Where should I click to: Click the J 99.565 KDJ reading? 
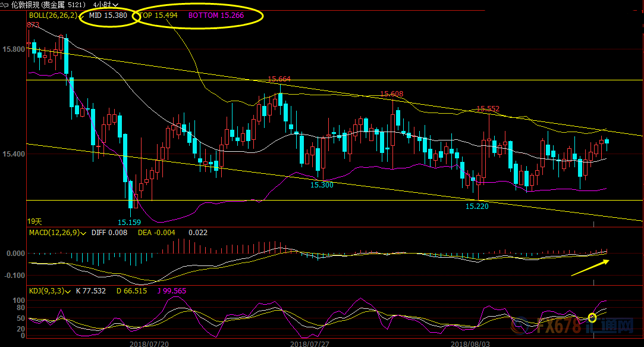coord(172,291)
